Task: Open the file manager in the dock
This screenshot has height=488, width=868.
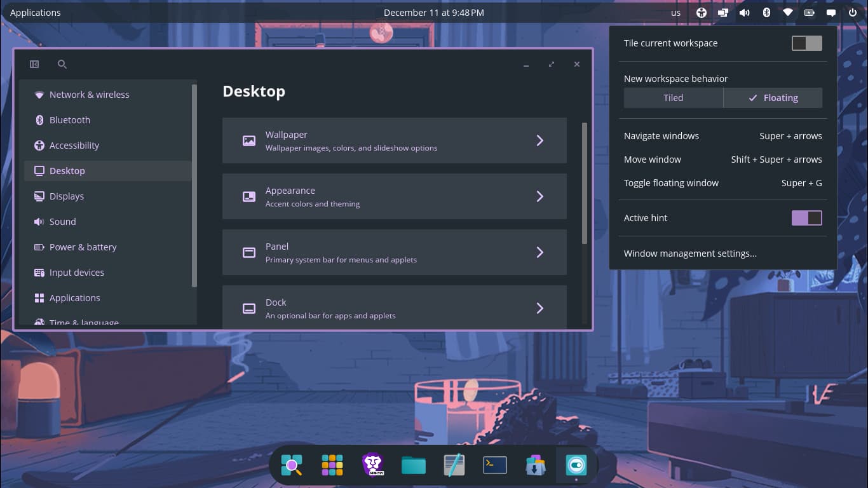Action: tap(413, 465)
